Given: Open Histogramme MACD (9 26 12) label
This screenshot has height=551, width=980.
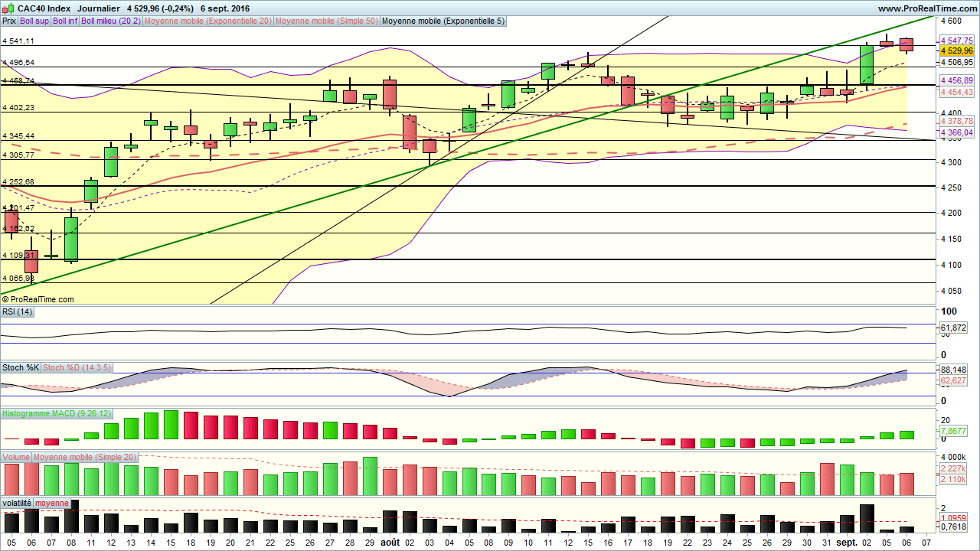Looking at the screenshot, I should [x=50, y=414].
